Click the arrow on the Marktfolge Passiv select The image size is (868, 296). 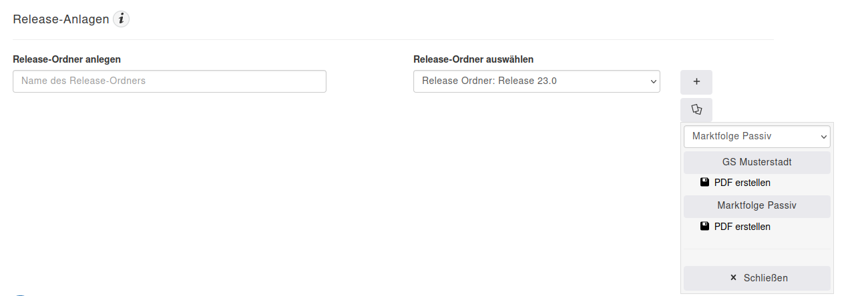[x=823, y=137]
